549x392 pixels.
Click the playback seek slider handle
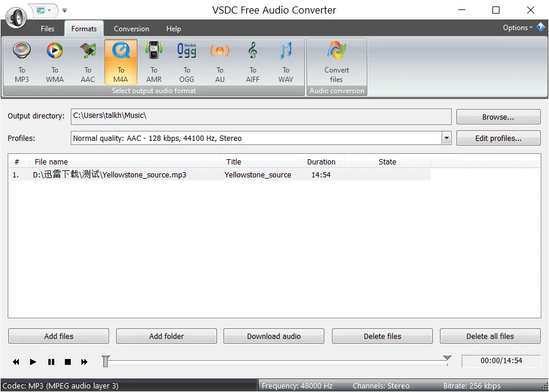(105, 361)
